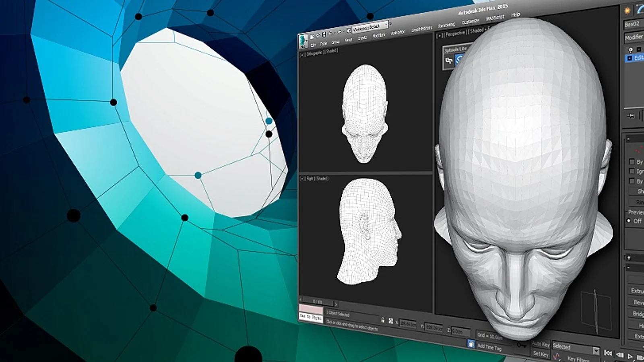644x362 pixels.
Task: Click the Undo icon in the title bar
Action: [x=331, y=33]
